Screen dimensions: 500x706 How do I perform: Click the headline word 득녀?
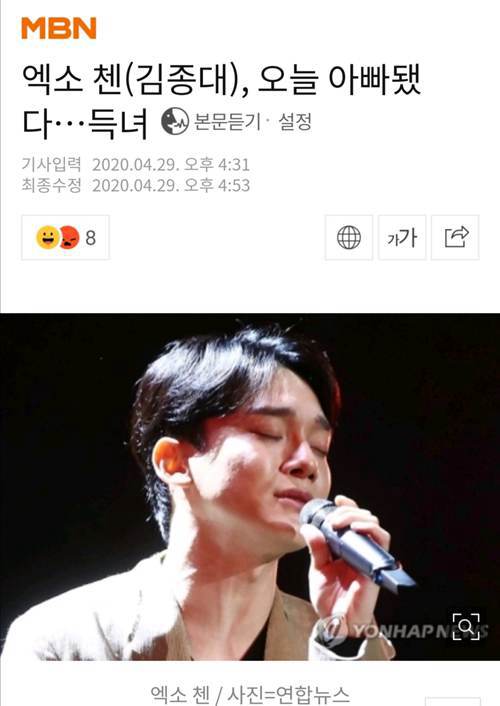[x=118, y=123]
